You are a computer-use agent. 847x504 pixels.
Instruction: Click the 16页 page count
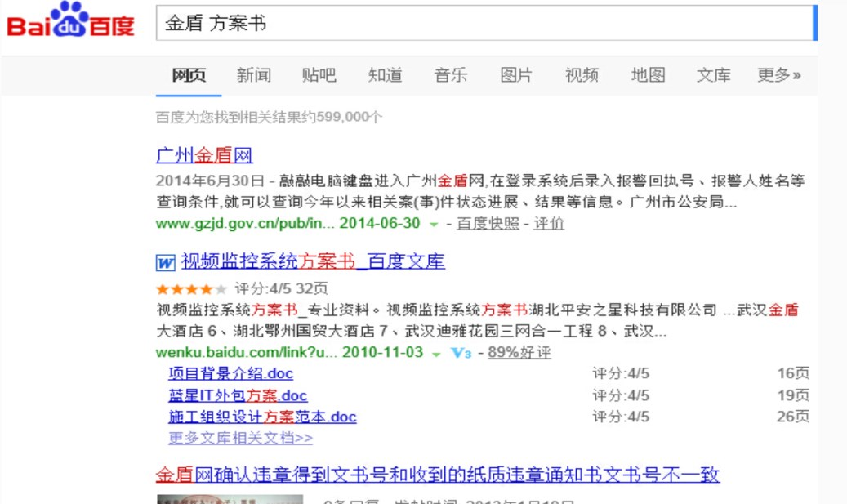793,373
